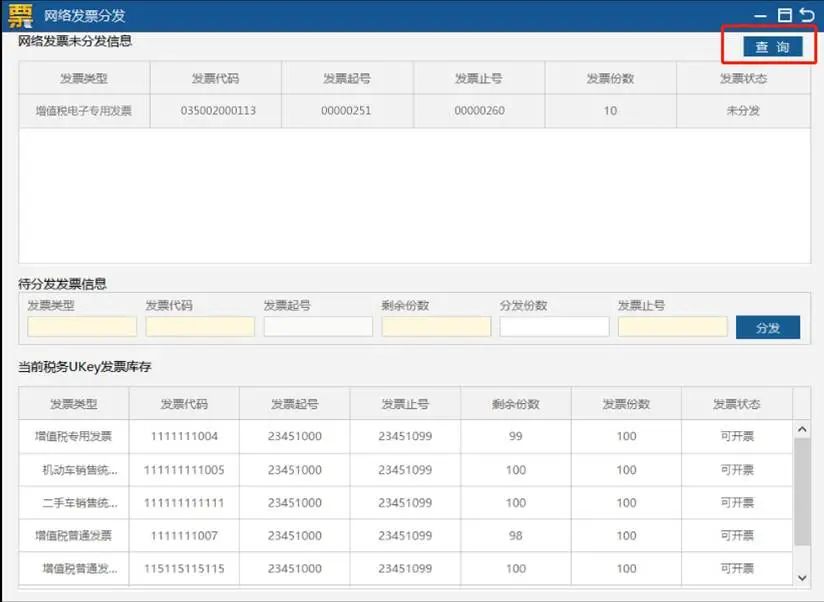Focus the 发票止号 input in 待分发发票信息

(673, 326)
